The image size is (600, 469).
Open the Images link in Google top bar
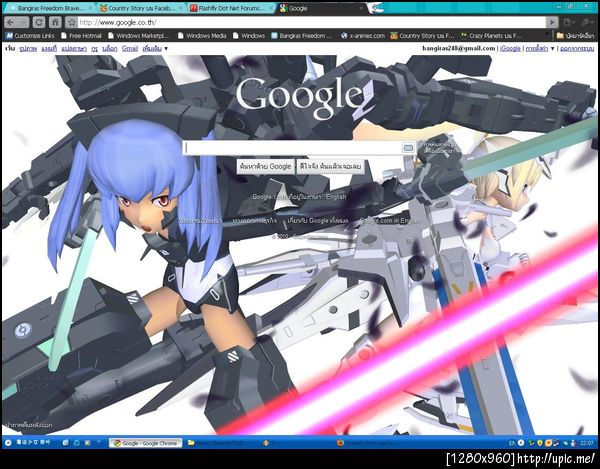click(28, 49)
